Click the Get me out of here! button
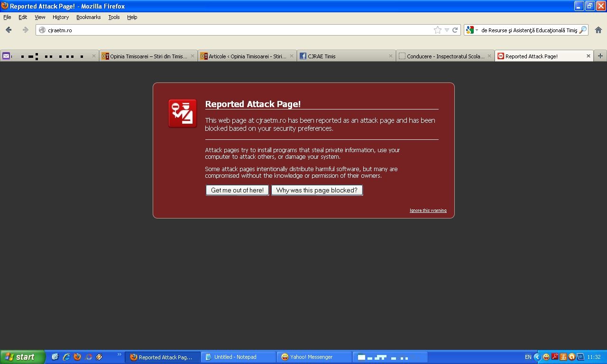 point(237,190)
